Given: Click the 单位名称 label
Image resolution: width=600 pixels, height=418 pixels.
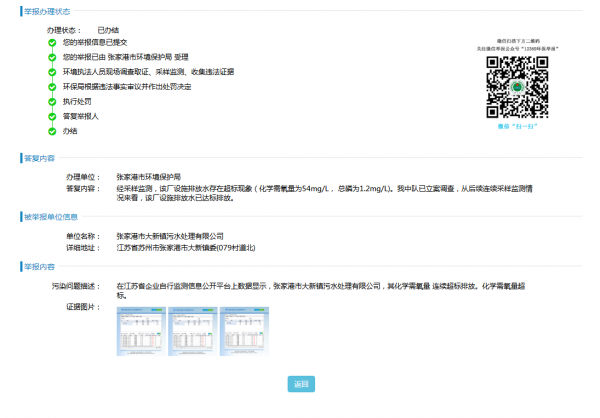Looking at the screenshot, I should [x=83, y=236].
